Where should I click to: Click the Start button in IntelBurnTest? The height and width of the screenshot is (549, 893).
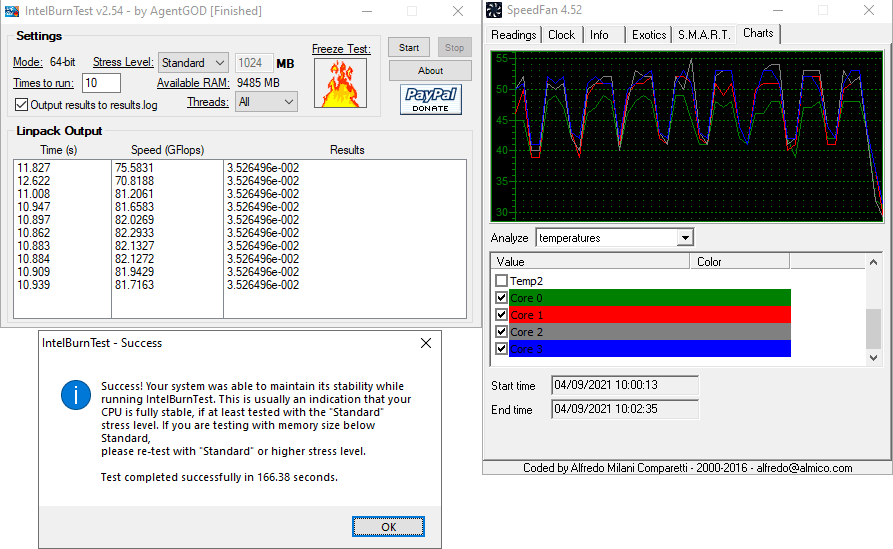point(409,48)
